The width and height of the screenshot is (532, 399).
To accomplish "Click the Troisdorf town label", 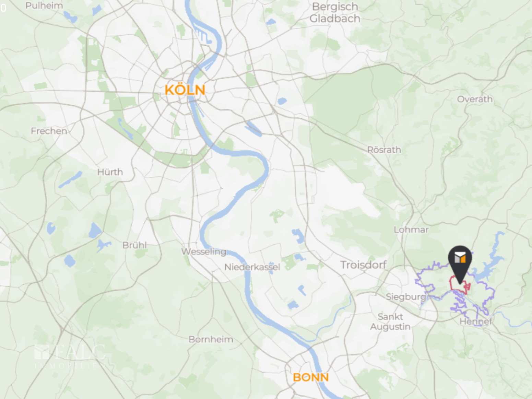I will pos(363,265).
